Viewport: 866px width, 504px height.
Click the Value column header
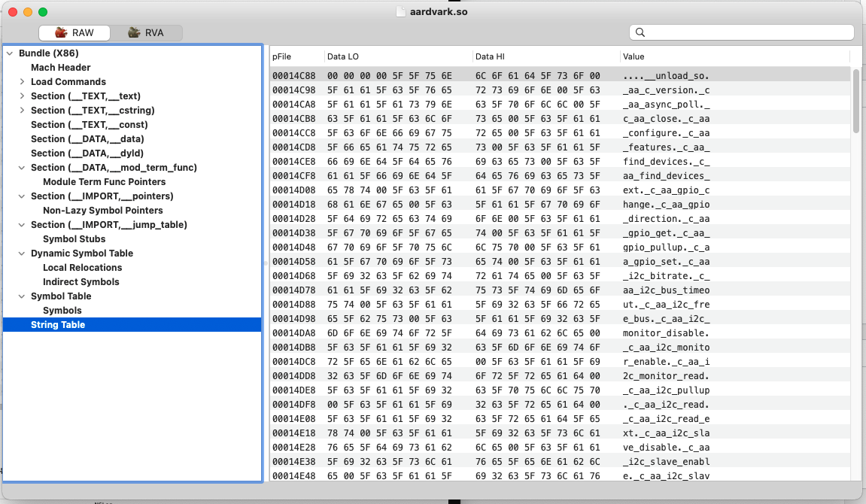(734, 56)
